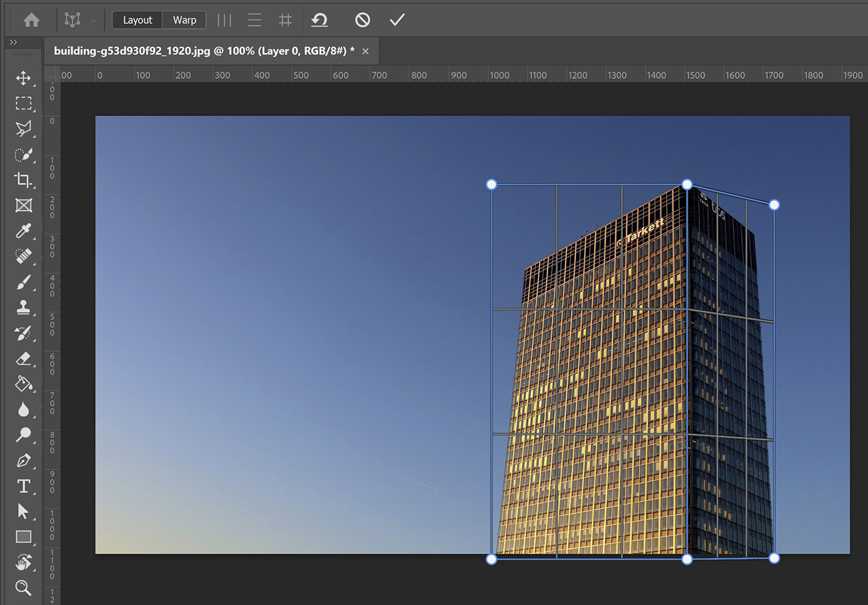Screen dimensions: 868x605
Task: Commit the perspective warp with the checkmark
Action: coord(397,19)
